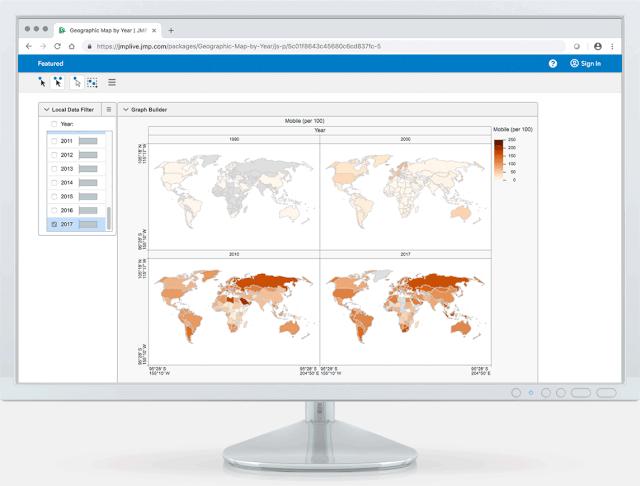
Task: Open the hamburger menu in toolbar
Action: (x=112, y=82)
